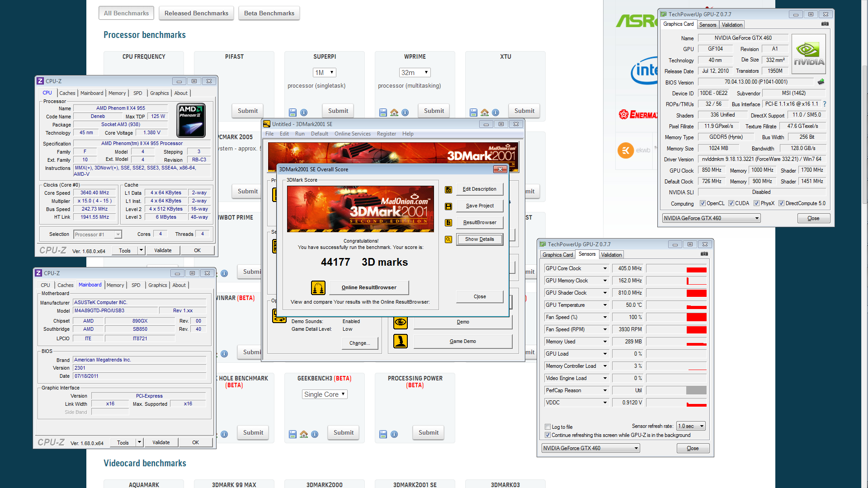
Task: Click the Show Details magnifier icon
Action: 448,239
